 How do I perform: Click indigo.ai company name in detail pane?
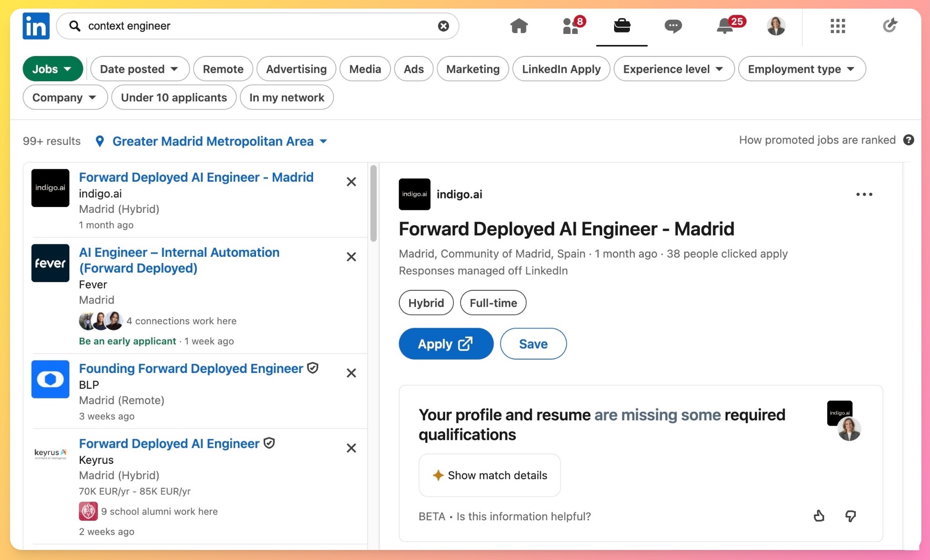click(459, 194)
